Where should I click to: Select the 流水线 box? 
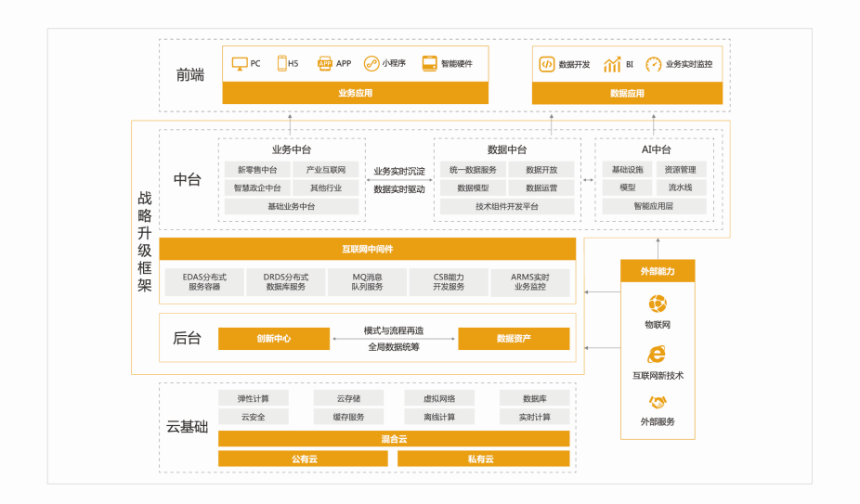click(681, 187)
